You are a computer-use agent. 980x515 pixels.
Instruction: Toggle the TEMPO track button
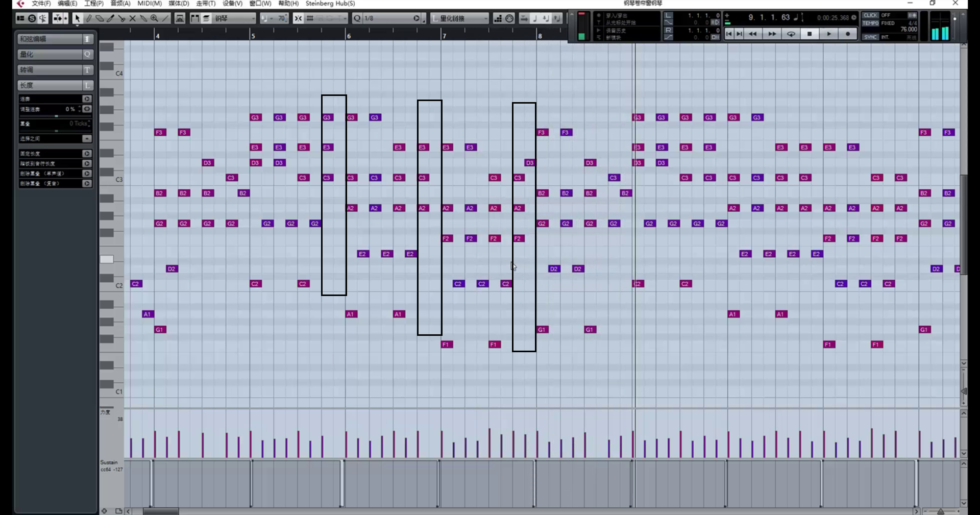tap(870, 23)
